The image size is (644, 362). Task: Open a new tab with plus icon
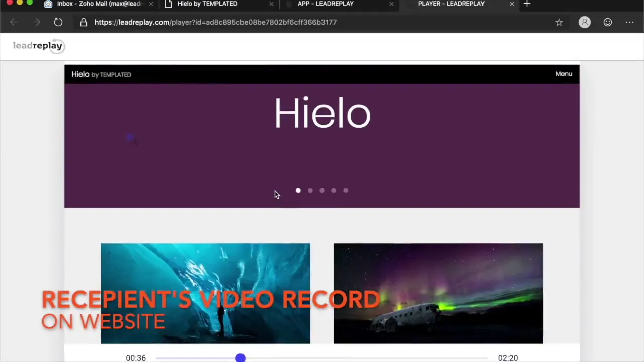click(527, 4)
